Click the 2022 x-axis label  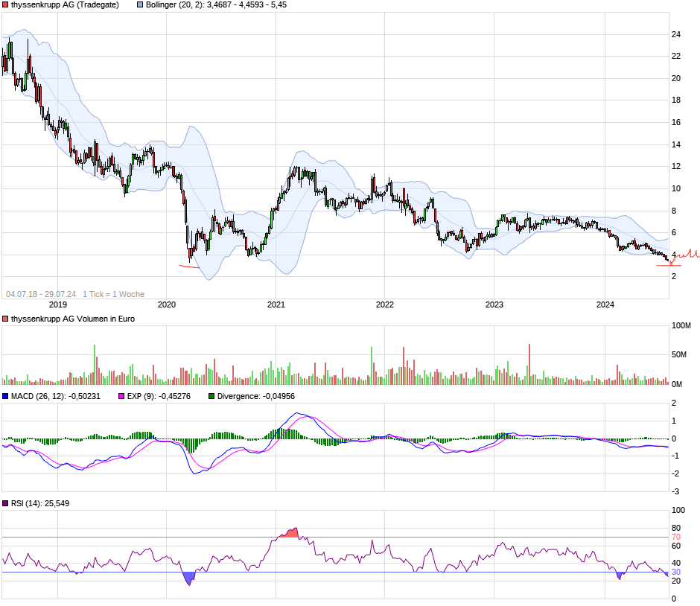385,304
